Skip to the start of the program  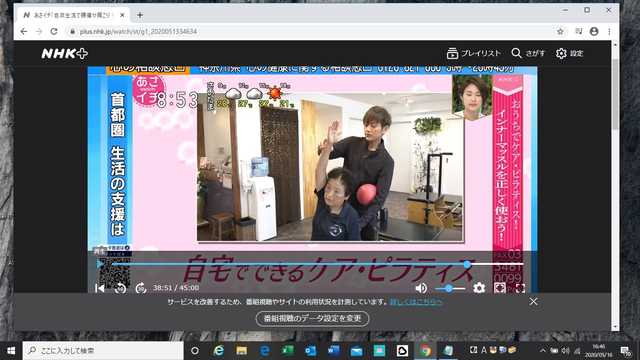[100, 288]
